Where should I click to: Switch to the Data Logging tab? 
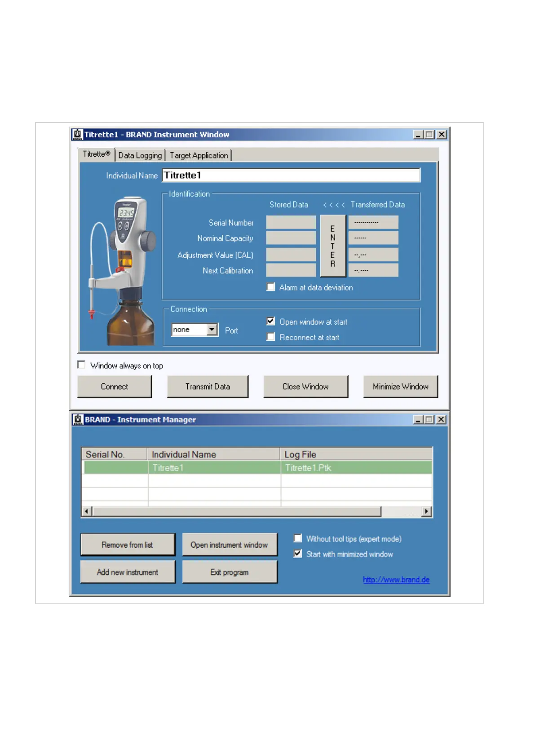point(140,155)
